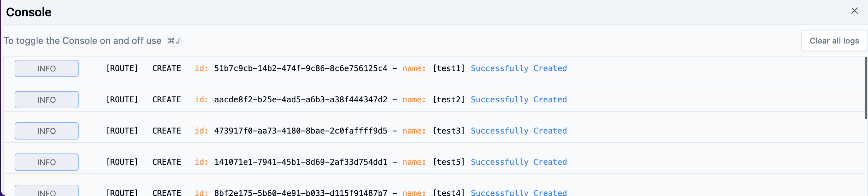Click the route id starting with 51b7c9cb
868x196 pixels.
tap(300, 68)
